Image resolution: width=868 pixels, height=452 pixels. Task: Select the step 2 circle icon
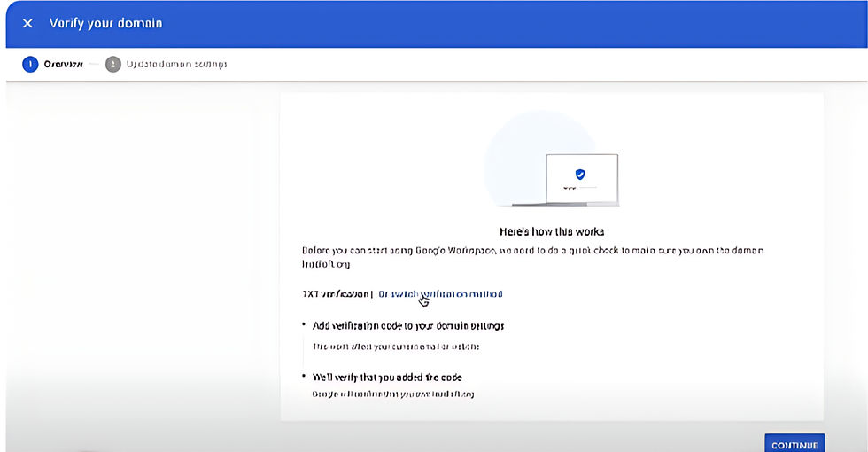tap(113, 64)
